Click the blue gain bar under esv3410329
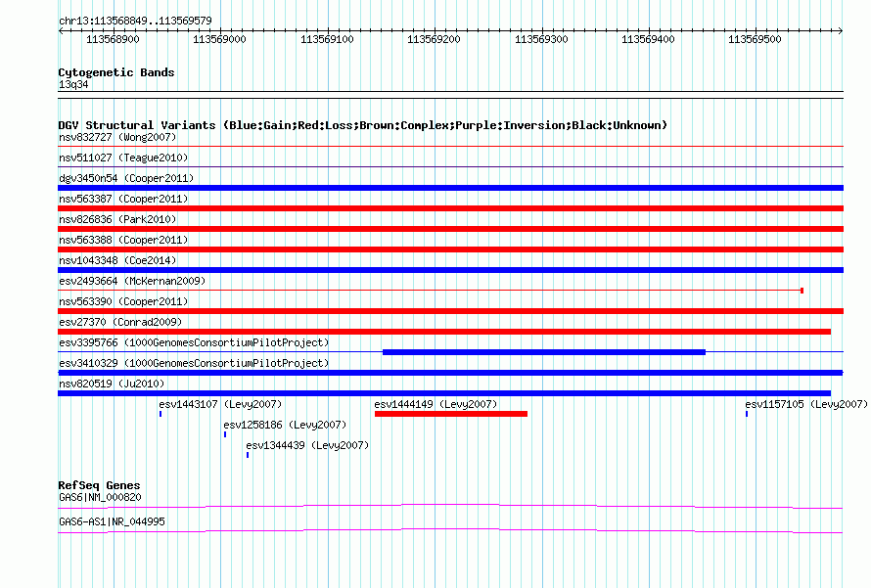871x588 pixels. 450,373
